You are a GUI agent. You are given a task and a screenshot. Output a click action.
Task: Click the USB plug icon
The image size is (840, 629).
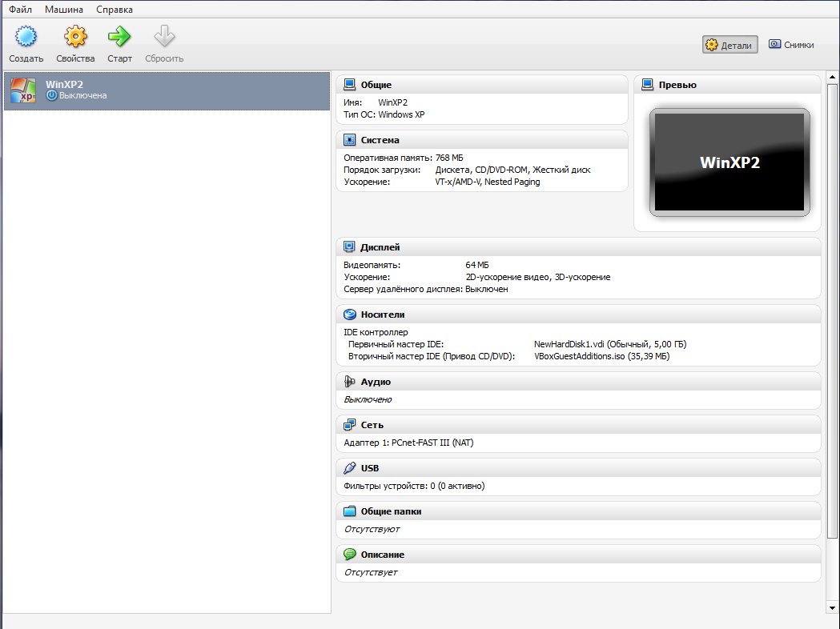pyautogui.click(x=349, y=468)
